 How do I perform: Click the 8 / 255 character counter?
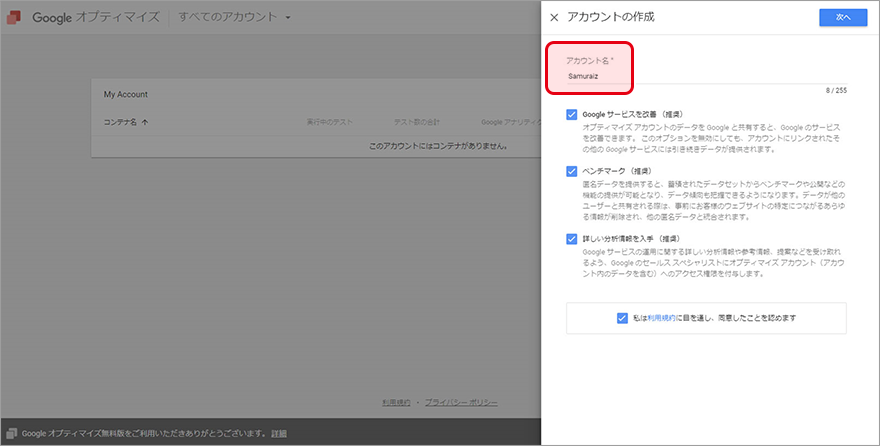pyautogui.click(x=836, y=90)
